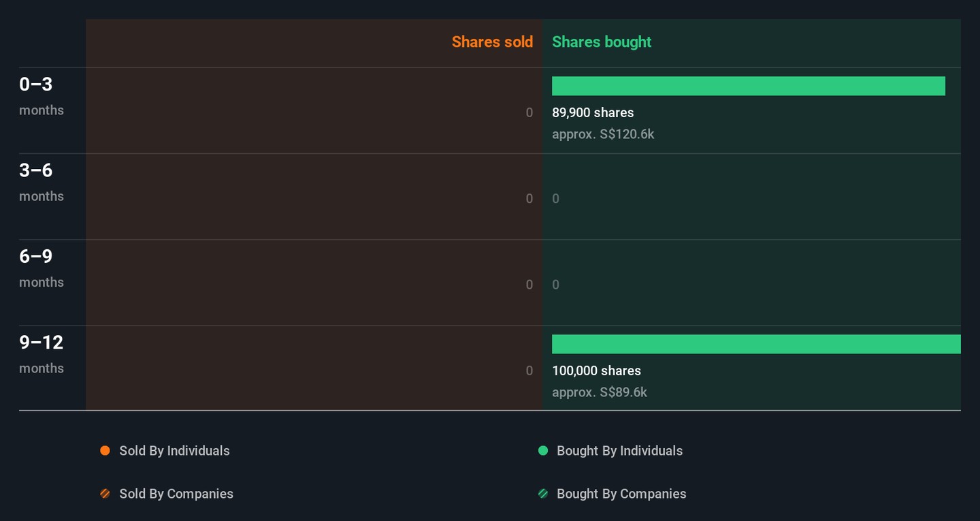Click the orange Sold By Individuals legend dot
The image size is (980, 521).
point(105,451)
